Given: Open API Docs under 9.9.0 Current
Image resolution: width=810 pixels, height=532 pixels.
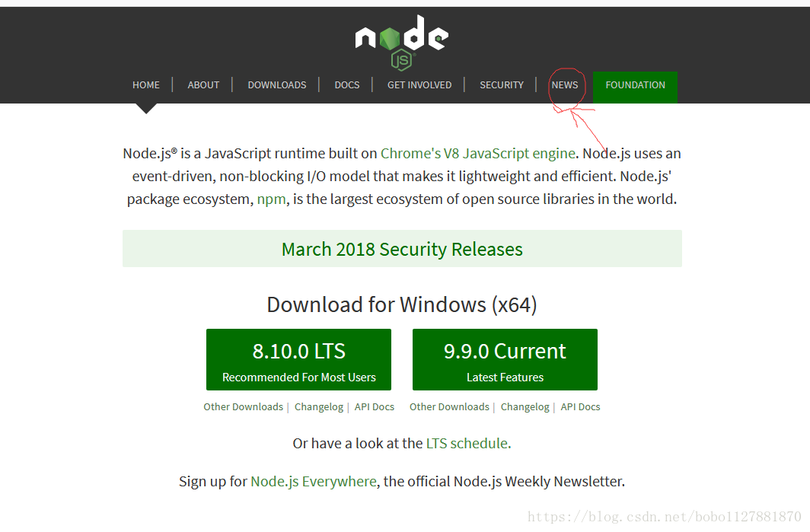Looking at the screenshot, I should click(x=580, y=407).
